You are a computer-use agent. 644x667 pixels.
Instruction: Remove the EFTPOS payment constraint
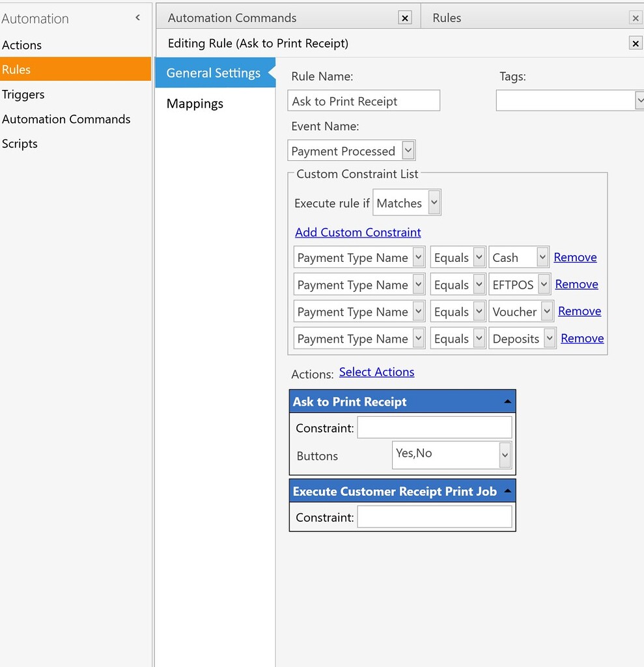tap(576, 284)
